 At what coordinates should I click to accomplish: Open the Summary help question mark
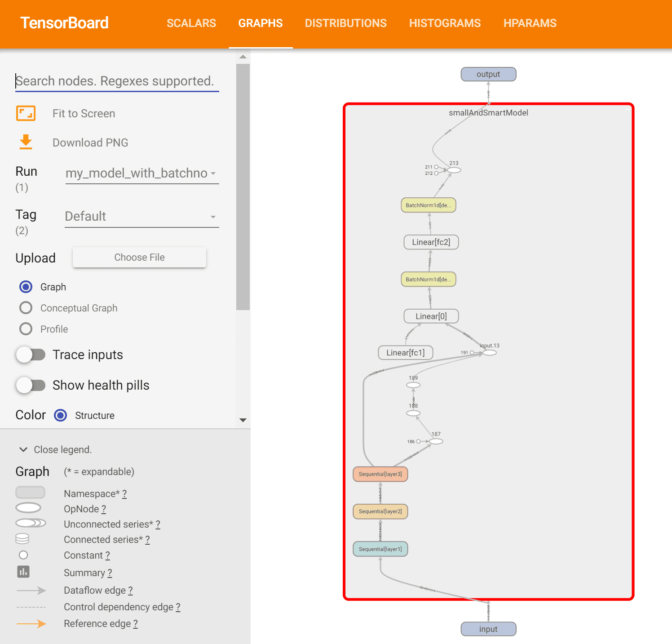[x=110, y=573]
